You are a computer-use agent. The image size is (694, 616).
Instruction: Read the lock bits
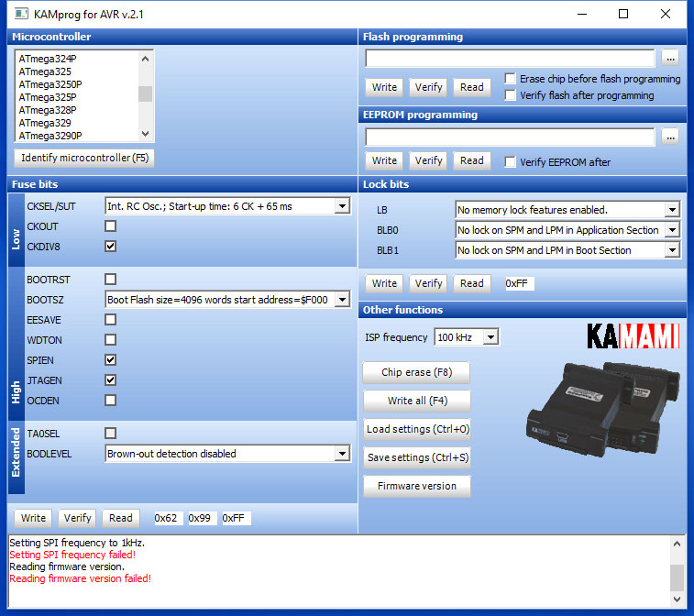[472, 283]
